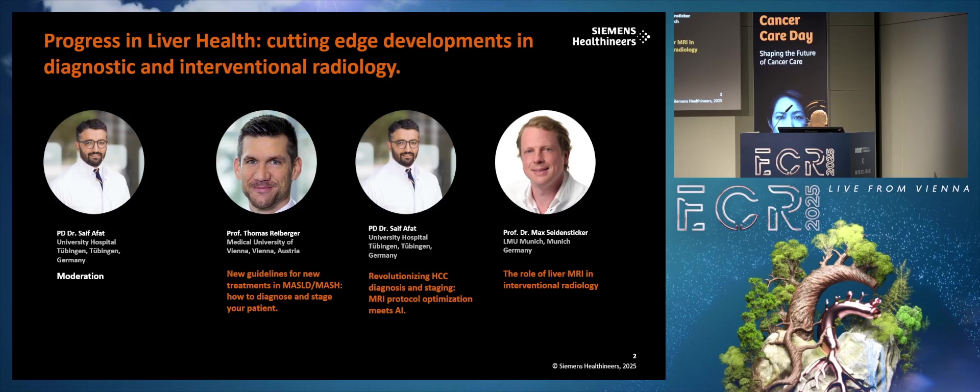Click 'LIVE FROM VIENNA' text

(x=899, y=189)
